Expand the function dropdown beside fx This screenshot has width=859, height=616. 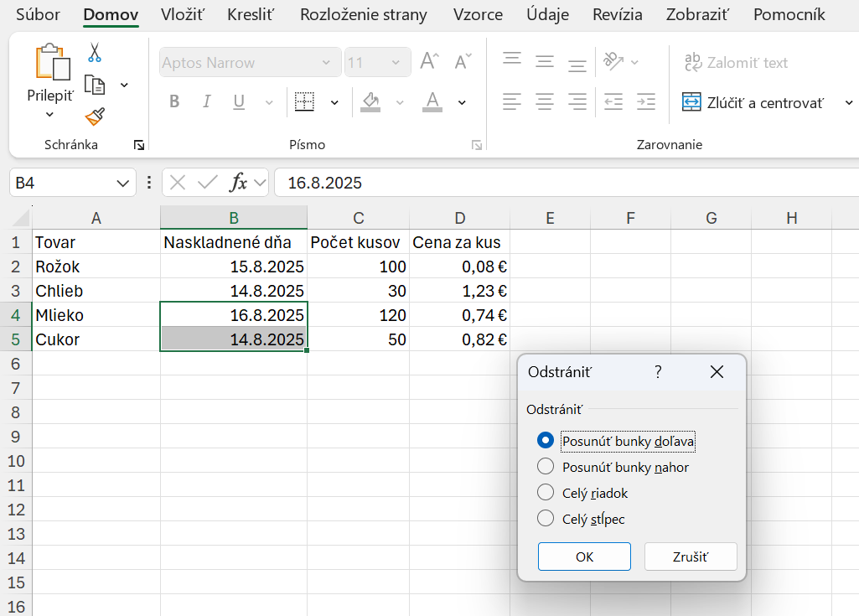coord(261,183)
